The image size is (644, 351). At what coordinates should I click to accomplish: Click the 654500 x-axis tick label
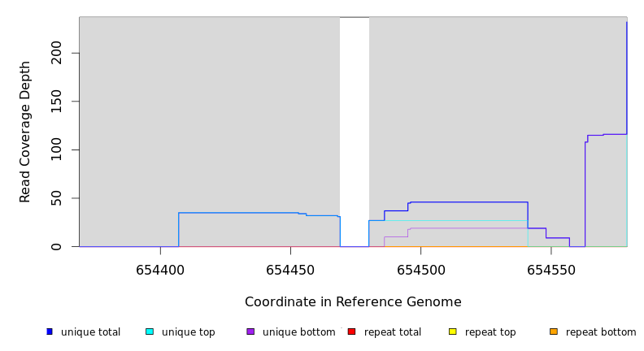point(420,270)
